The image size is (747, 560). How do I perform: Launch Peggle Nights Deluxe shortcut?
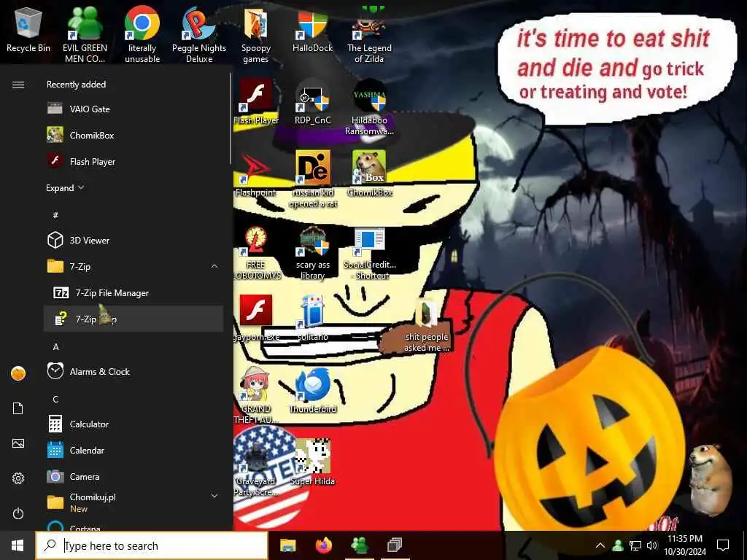199,34
